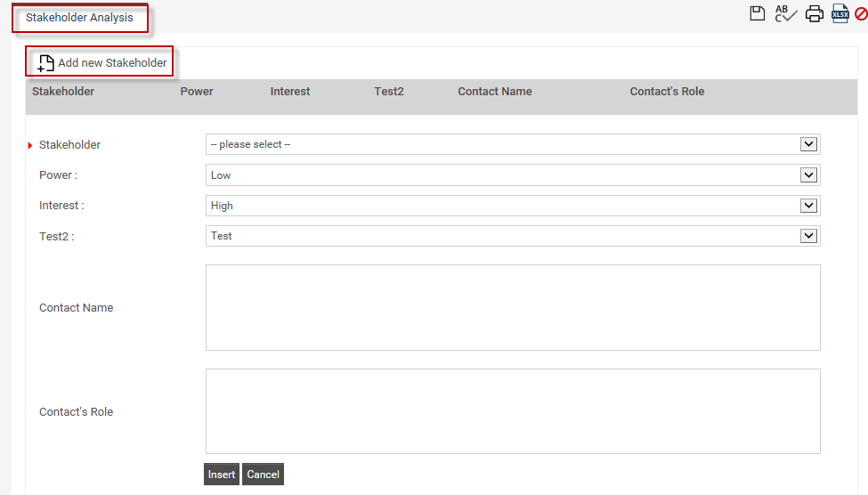This screenshot has width=868, height=495.
Task: Click the Contact Name form label
Action: [77, 308]
